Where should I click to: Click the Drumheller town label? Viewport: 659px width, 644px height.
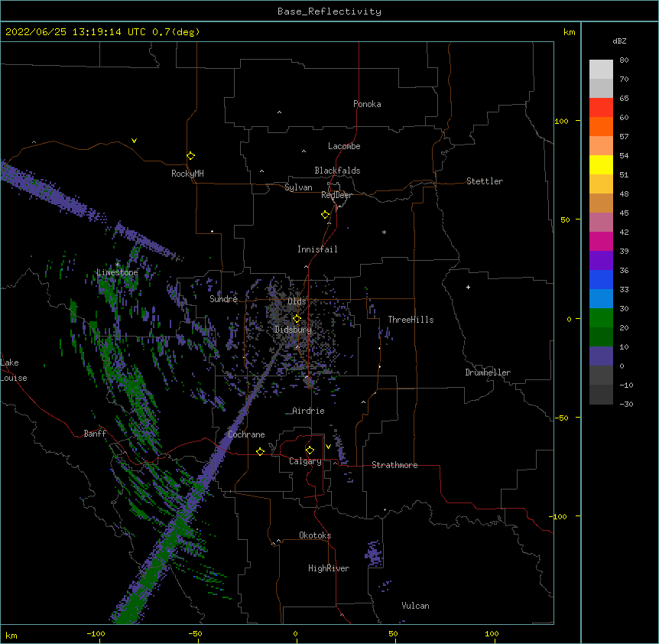[x=488, y=372]
